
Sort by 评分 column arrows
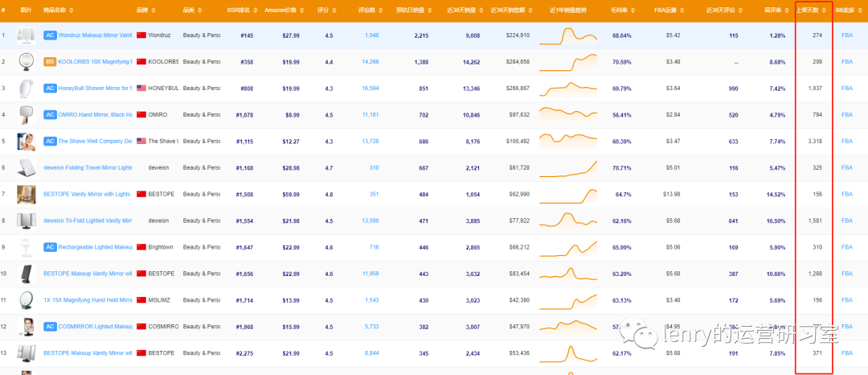334,10
